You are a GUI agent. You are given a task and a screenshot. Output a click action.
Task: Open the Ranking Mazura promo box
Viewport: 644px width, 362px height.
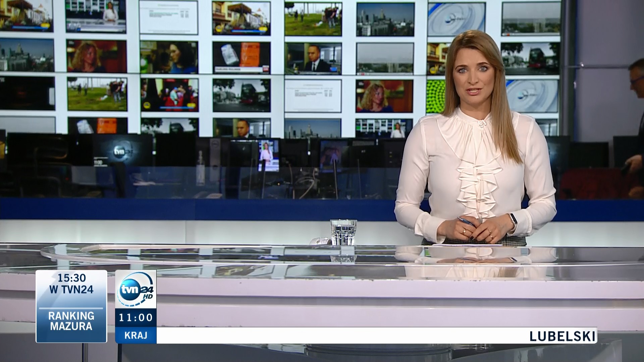(71, 321)
